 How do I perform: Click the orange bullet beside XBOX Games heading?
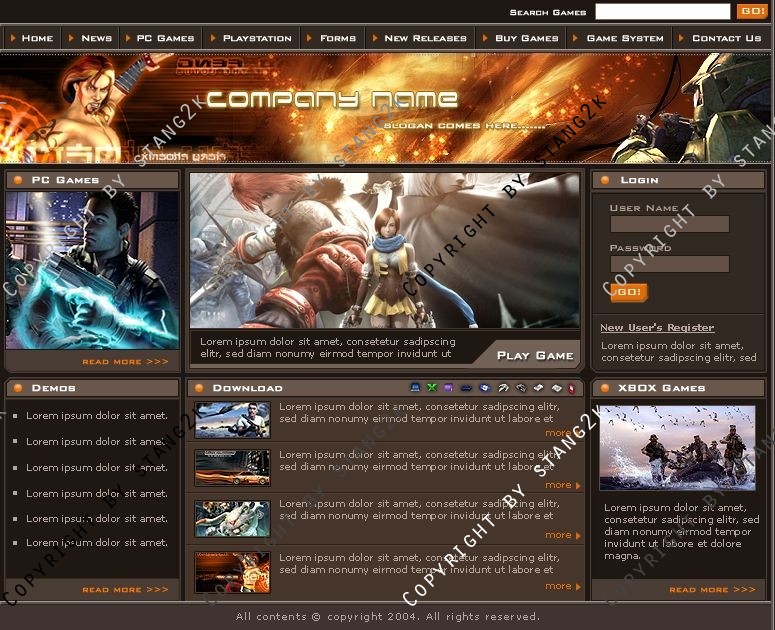tap(605, 388)
